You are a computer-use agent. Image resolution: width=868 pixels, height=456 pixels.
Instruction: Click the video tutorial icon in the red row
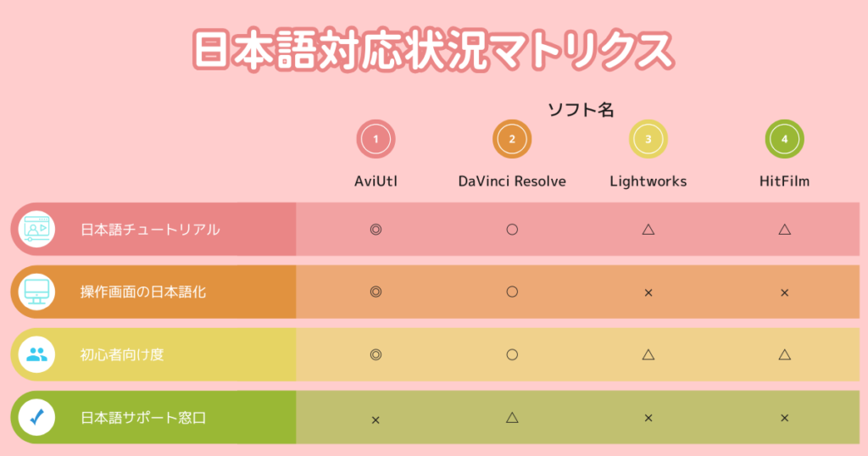click(x=36, y=229)
